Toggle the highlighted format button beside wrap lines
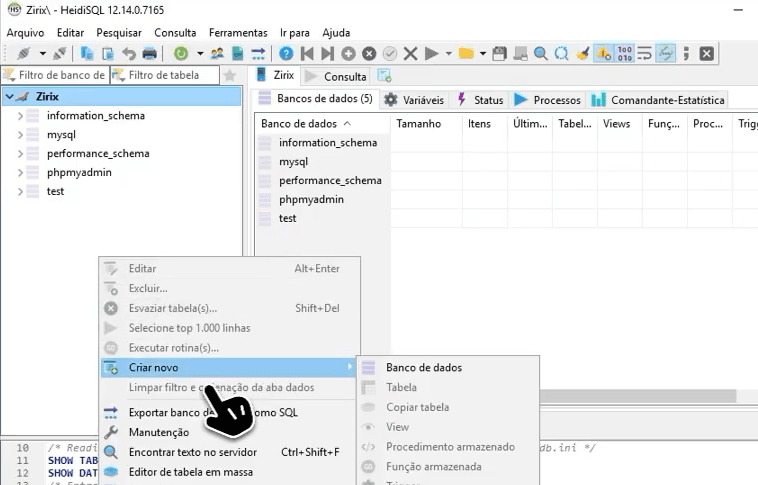The height and width of the screenshot is (485, 758). [666, 53]
